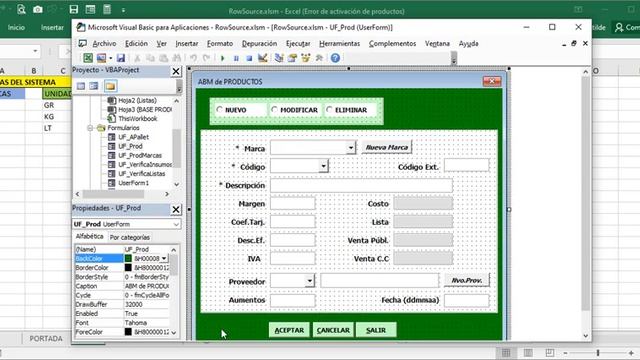This screenshot has width=640, height=360.
Task: Click the black BorderColor swatch
Action: (128, 267)
